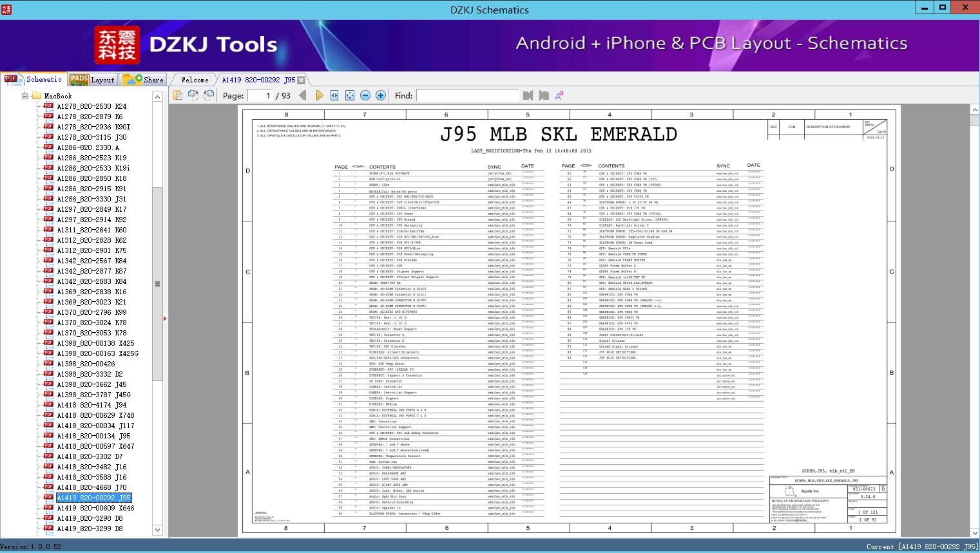Select A1419_820-3299 D8 in the tree
The height and width of the screenshot is (553, 980).
coord(90,529)
